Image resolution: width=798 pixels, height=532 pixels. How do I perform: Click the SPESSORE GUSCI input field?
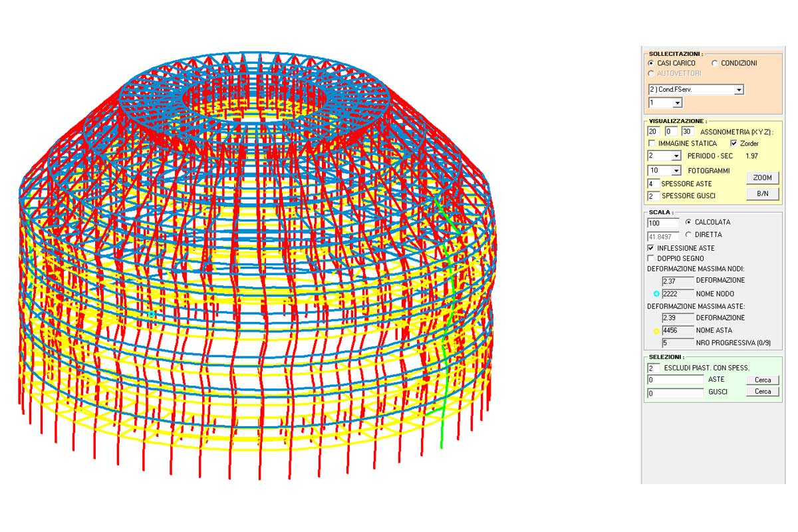coord(653,196)
